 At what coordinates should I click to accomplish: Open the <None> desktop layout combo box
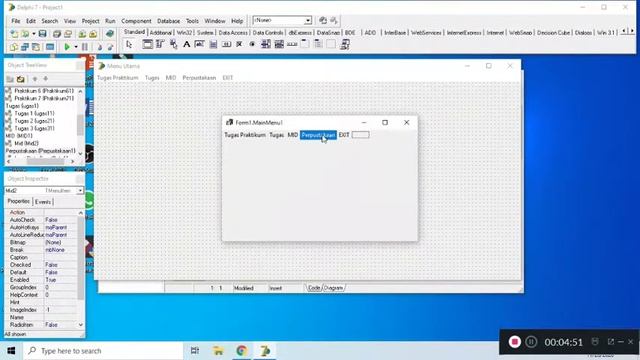click(282, 20)
